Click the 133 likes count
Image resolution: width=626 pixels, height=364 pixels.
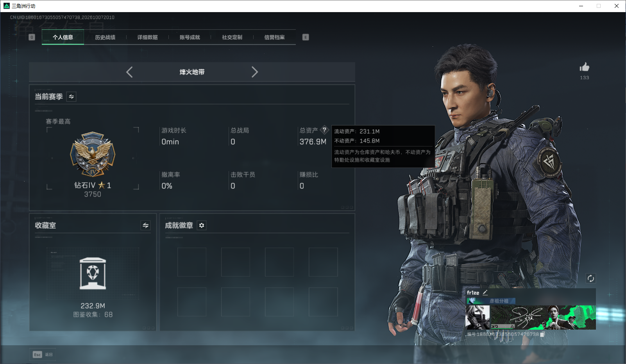pyautogui.click(x=584, y=78)
